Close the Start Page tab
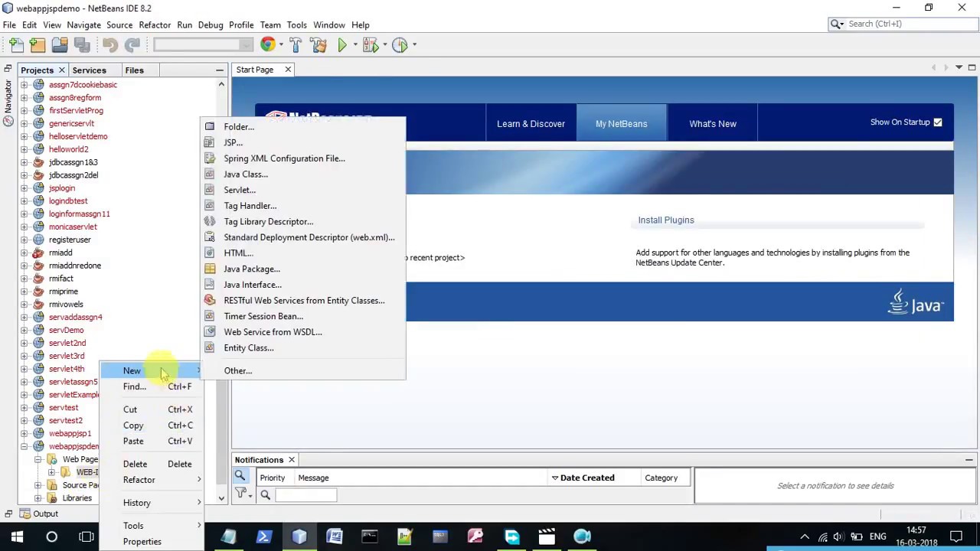Image resolution: width=980 pixels, height=551 pixels. click(x=288, y=70)
